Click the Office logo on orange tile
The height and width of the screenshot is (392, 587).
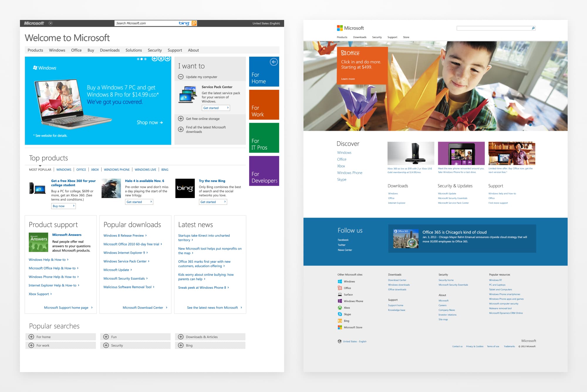[x=350, y=53]
